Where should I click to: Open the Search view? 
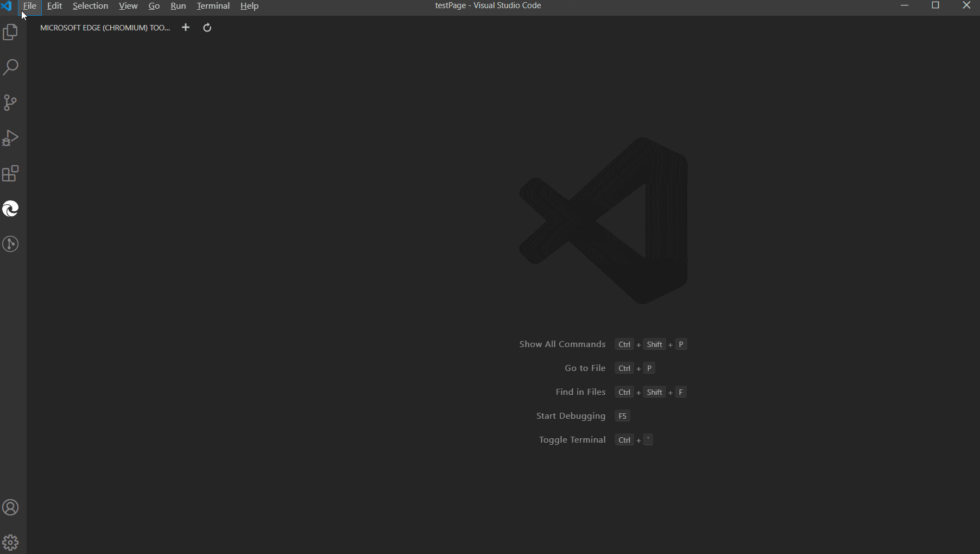[x=11, y=67]
